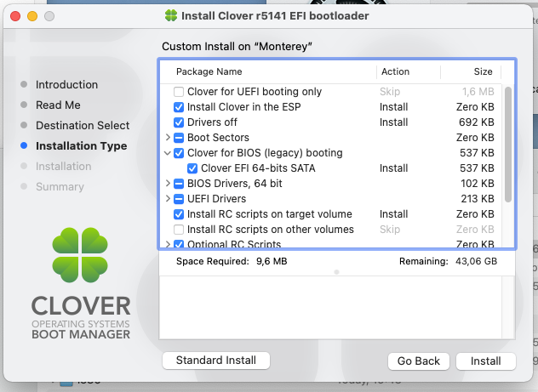Screen dimensions: 538x392
Task: Expand the Boot Sectors group
Action: [168, 138]
